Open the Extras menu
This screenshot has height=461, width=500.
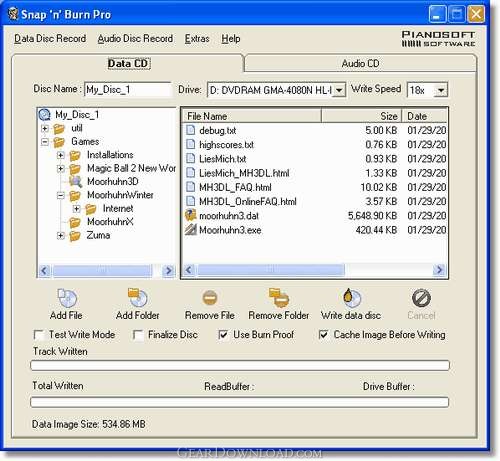pyautogui.click(x=197, y=39)
